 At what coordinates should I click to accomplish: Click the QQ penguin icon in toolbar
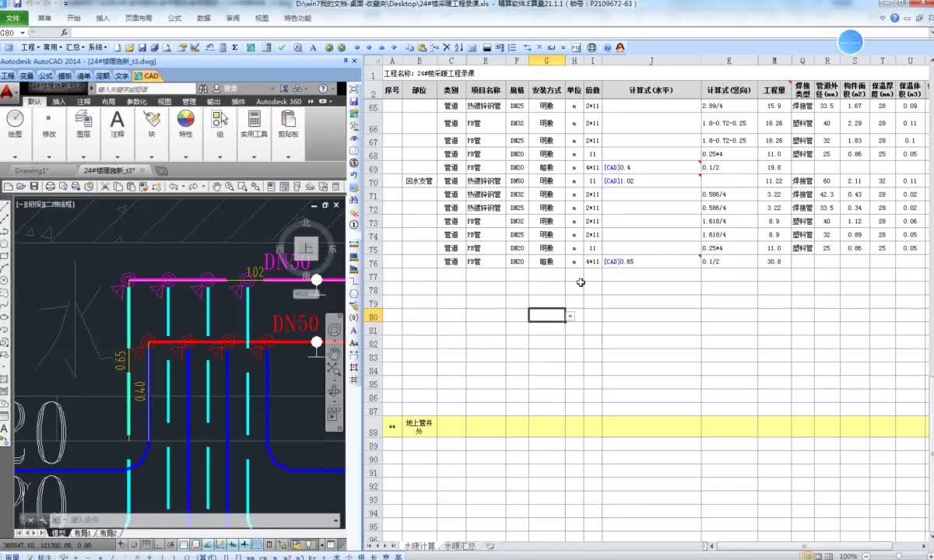click(x=620, y=47)
